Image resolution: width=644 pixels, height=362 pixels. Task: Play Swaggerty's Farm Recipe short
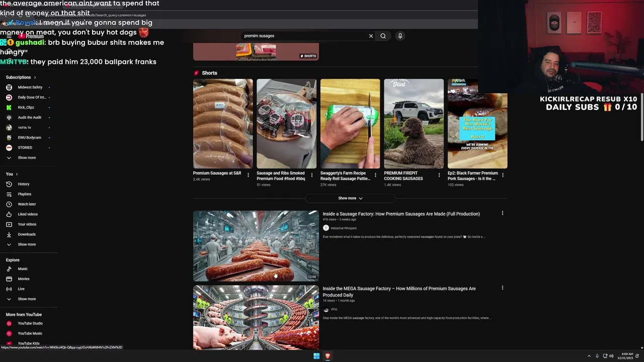click(350, 124)
